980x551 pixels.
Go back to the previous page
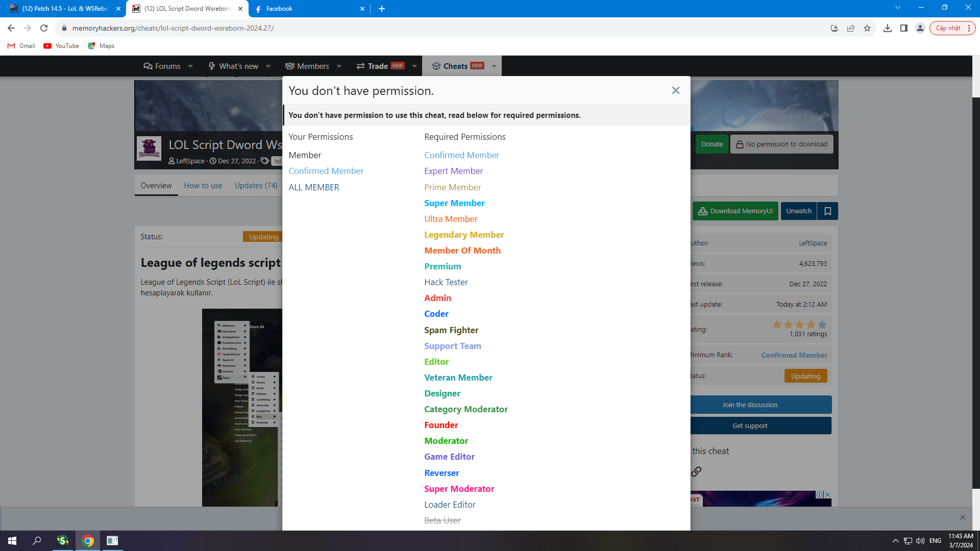11,28
